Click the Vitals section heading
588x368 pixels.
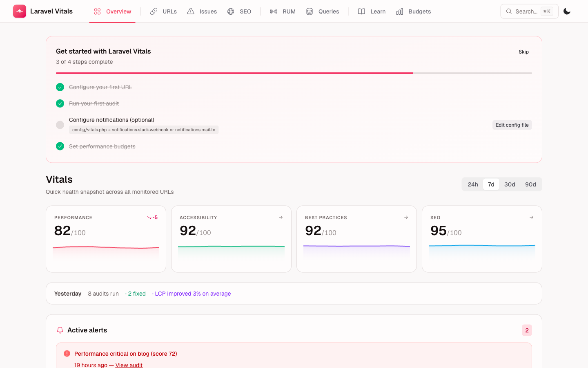59,180
